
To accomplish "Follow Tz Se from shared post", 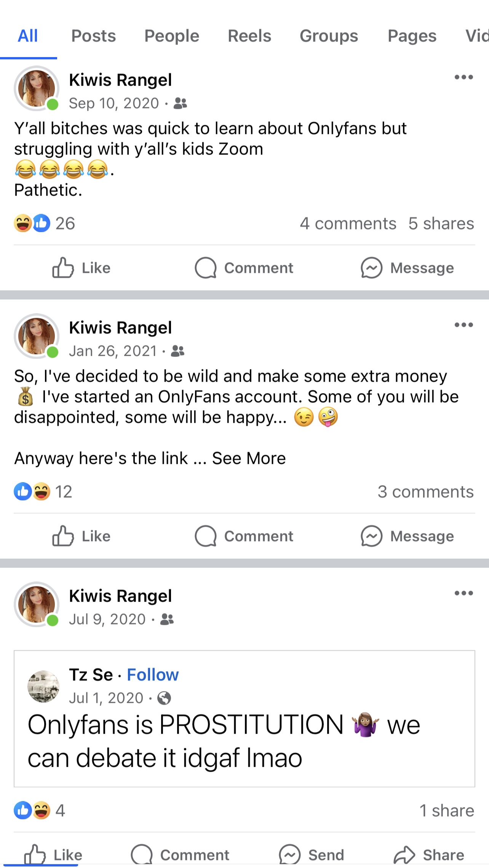I will coord(153,675).
